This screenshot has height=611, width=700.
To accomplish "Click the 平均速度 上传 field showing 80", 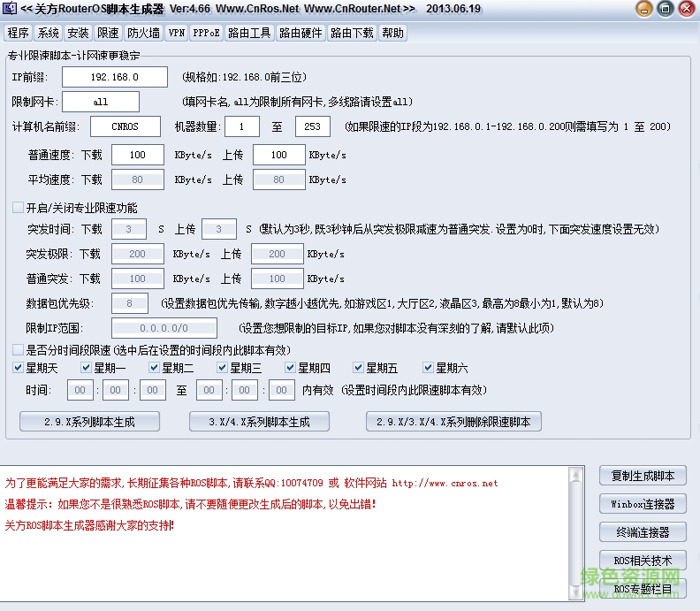I will pos(279,179).
